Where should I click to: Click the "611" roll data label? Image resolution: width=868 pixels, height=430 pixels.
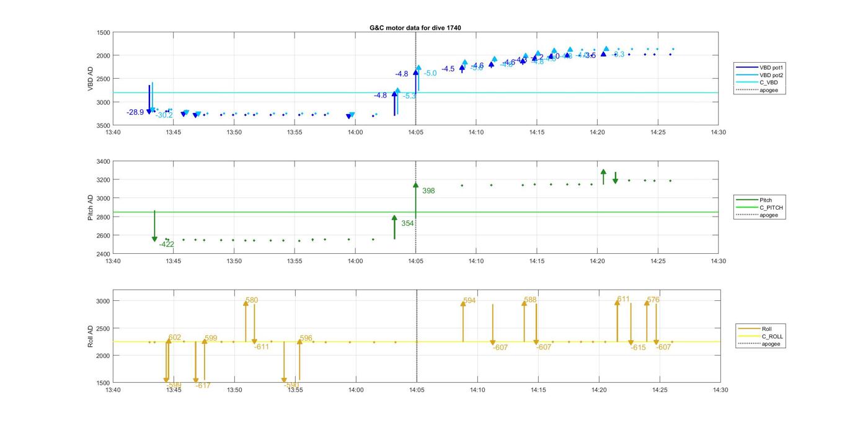pos(623,299)
